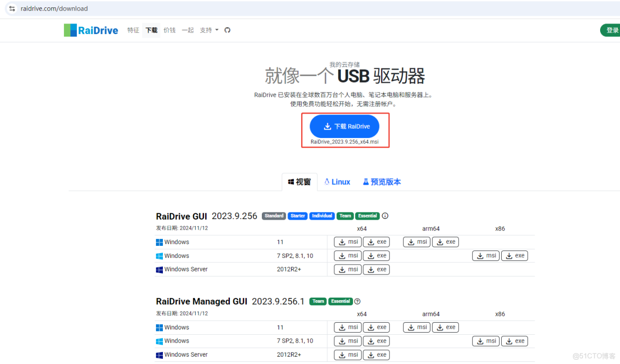Open the 预览版本 preview versions tab
Screen dimensions: 620x364
pyautogui.click(x=382, y=181)
